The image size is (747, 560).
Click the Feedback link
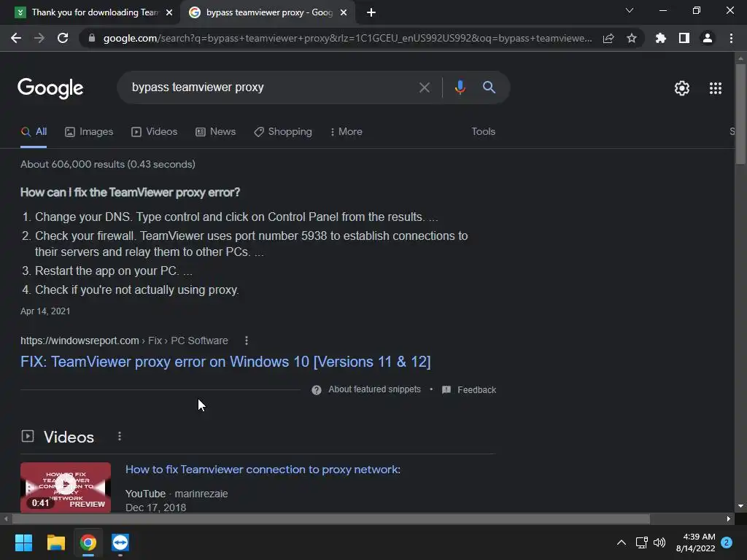469,390
